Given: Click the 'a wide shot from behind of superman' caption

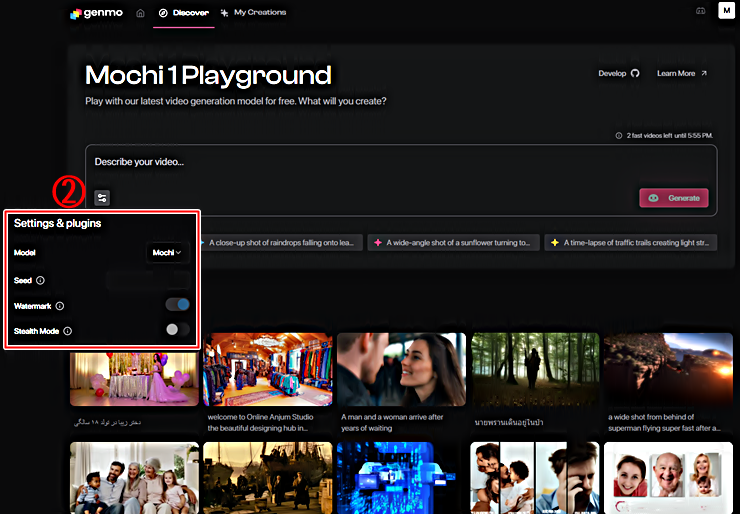Looking at the screenshot, I should pyautogui.click(x=664, y=422).
